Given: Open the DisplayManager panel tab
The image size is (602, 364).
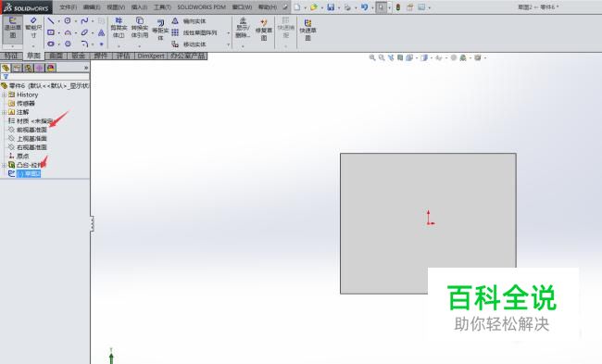Looking at the screenshot, I should (x=51, y=68).
